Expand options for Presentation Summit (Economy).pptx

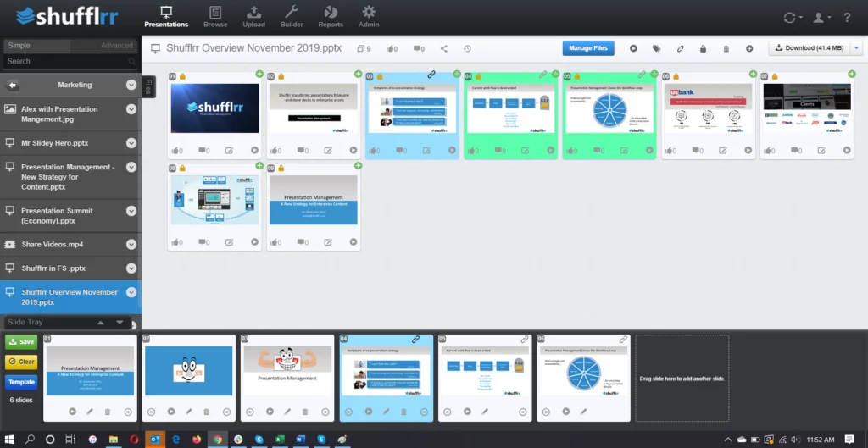[x=131, y=211]
